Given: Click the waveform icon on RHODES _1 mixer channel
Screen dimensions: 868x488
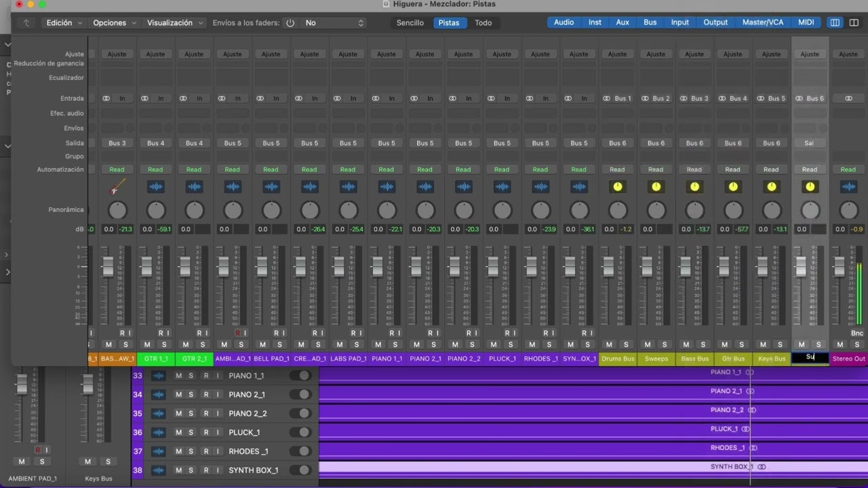Looking at the screenshot, I should pyautogui.click(x=540, y=187).
